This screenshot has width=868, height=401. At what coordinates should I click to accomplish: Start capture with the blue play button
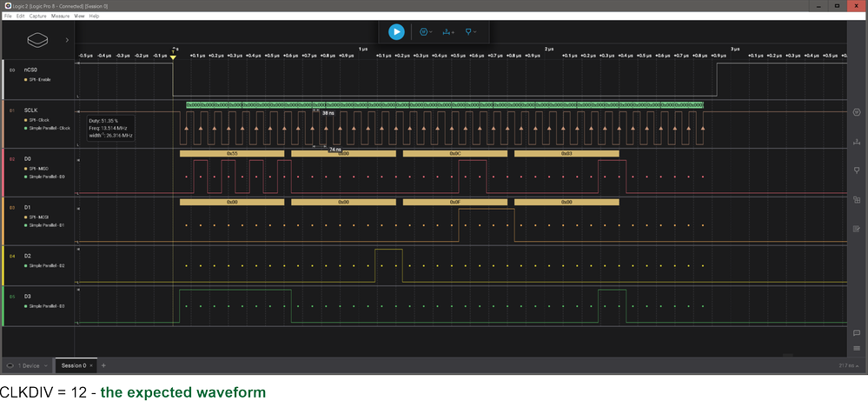coord(396,32)
